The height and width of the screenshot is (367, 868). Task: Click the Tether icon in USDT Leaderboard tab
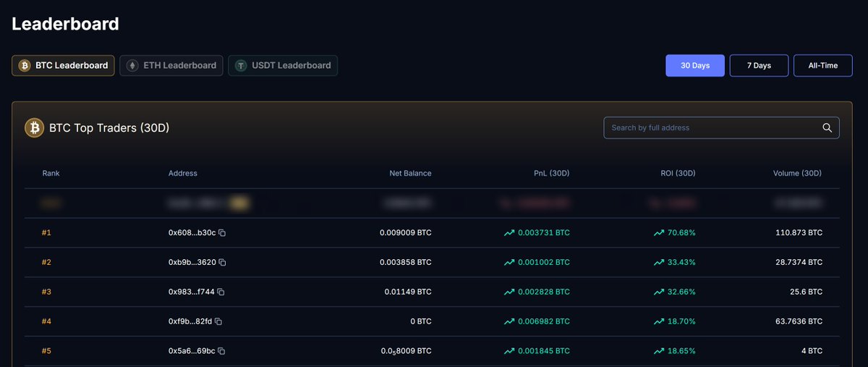pos(241,65)
